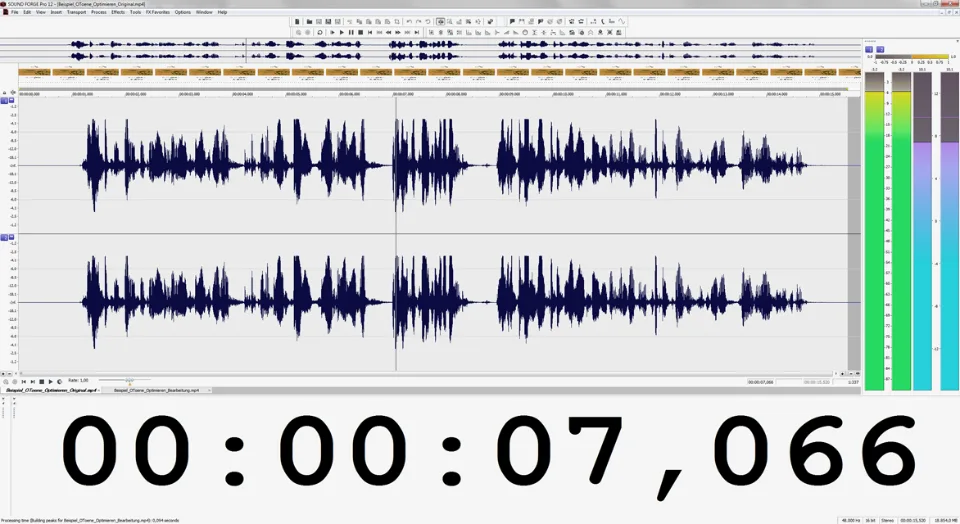Screen dimensions: 960x524
Task: Toggle the left channel button beside upper waveform
Action: [x=6, y=100]
